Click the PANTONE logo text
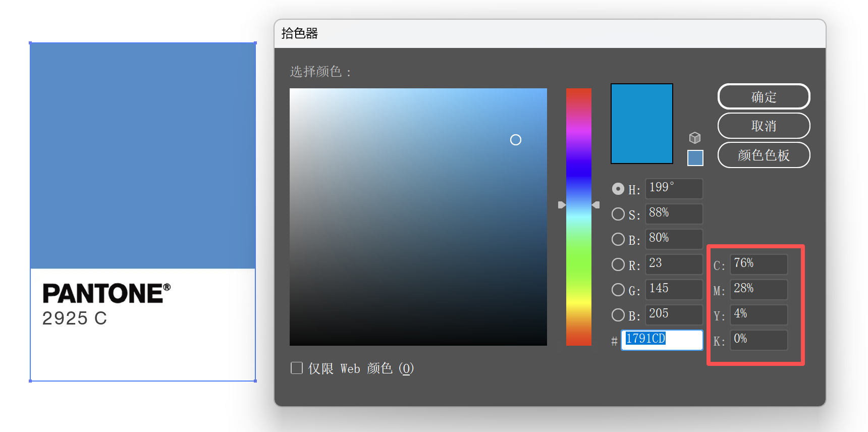The image size is (868, 432). [106, 293]
